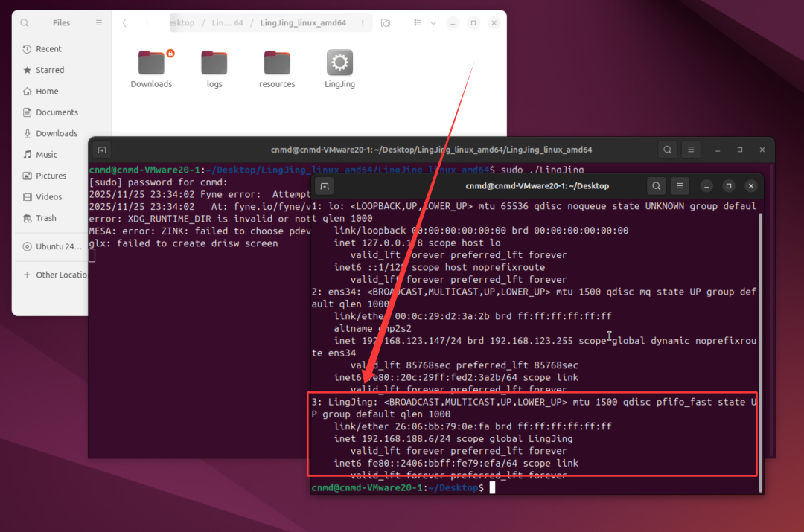
Task: Click the LingJing_linux_amd64 path segment
Action: (303, 23)
